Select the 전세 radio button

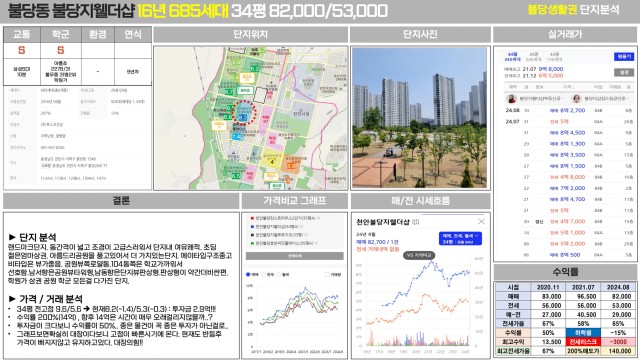coord(263,274)
